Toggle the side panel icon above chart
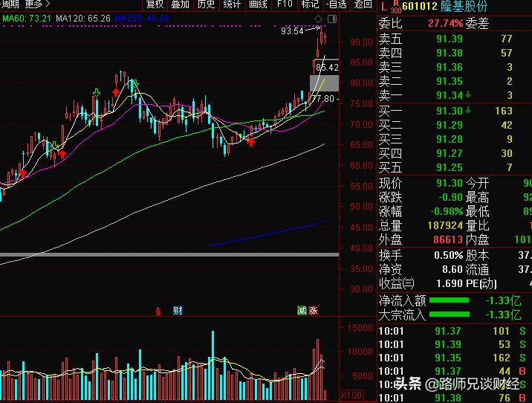Viewport: 532px width, 403px height. [332, 19]
